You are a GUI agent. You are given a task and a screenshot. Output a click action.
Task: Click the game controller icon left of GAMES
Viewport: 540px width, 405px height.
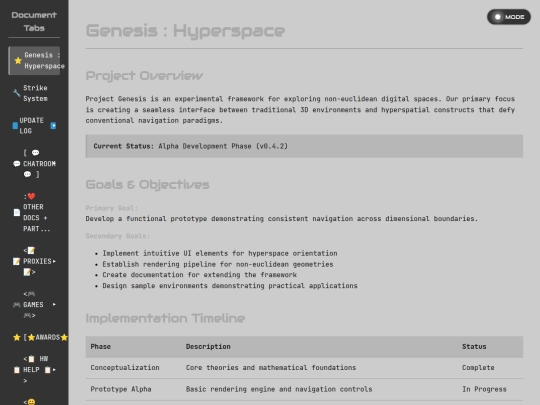[x=16, y=305]
